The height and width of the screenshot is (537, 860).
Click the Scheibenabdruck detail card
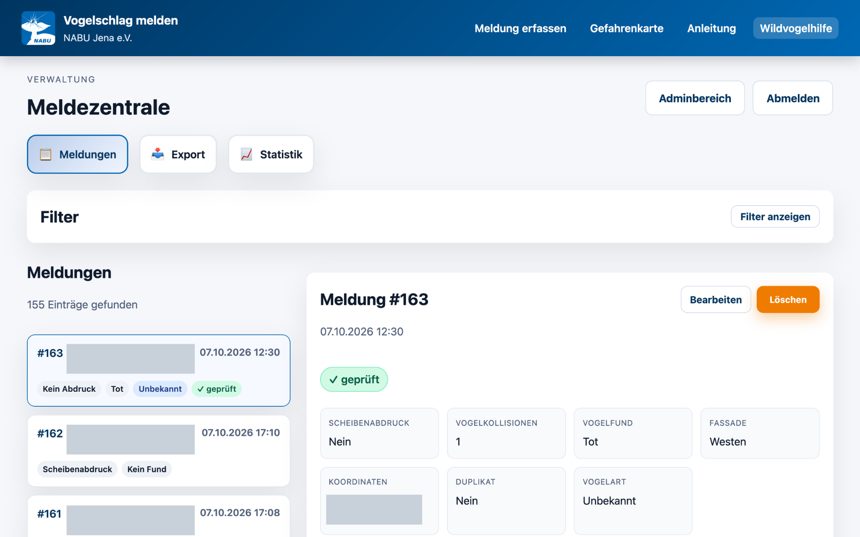click(x=379, y=433)
